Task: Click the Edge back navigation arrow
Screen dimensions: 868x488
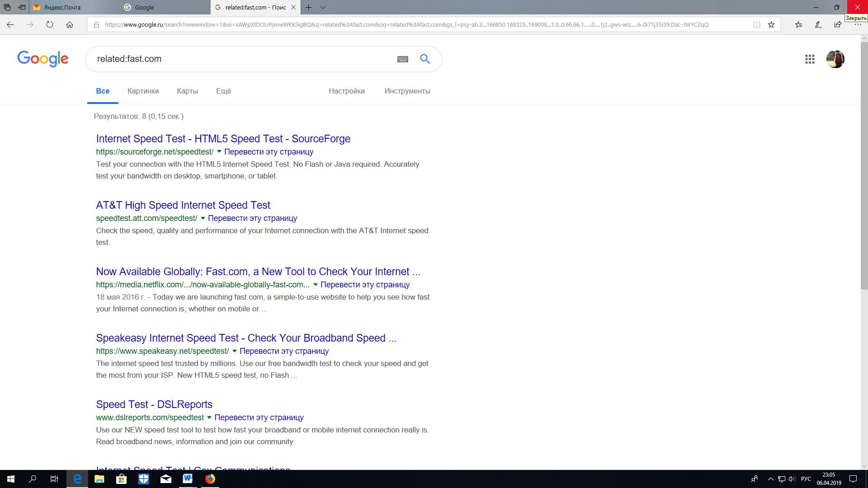Action: coord(10,25)
